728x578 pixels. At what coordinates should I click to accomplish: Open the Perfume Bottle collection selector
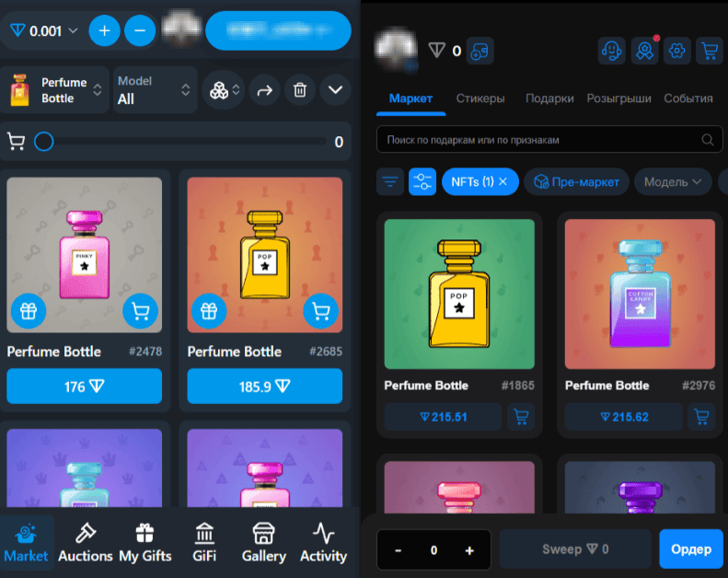pyautogui.click(x=55, y=90)
